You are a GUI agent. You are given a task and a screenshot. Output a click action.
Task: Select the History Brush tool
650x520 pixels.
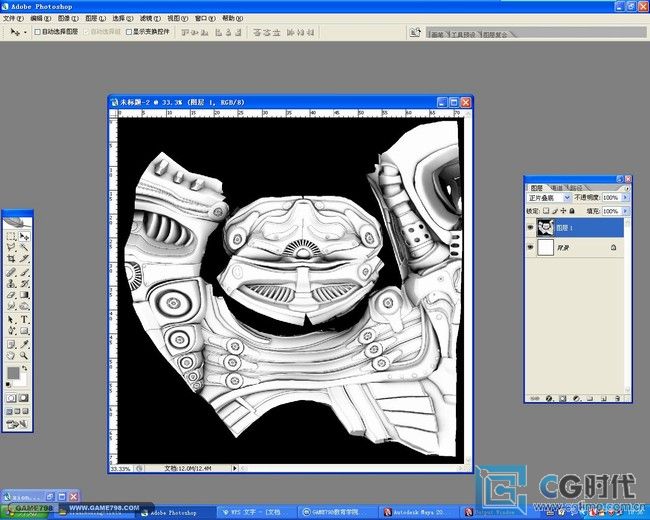(x=24, y=283)
